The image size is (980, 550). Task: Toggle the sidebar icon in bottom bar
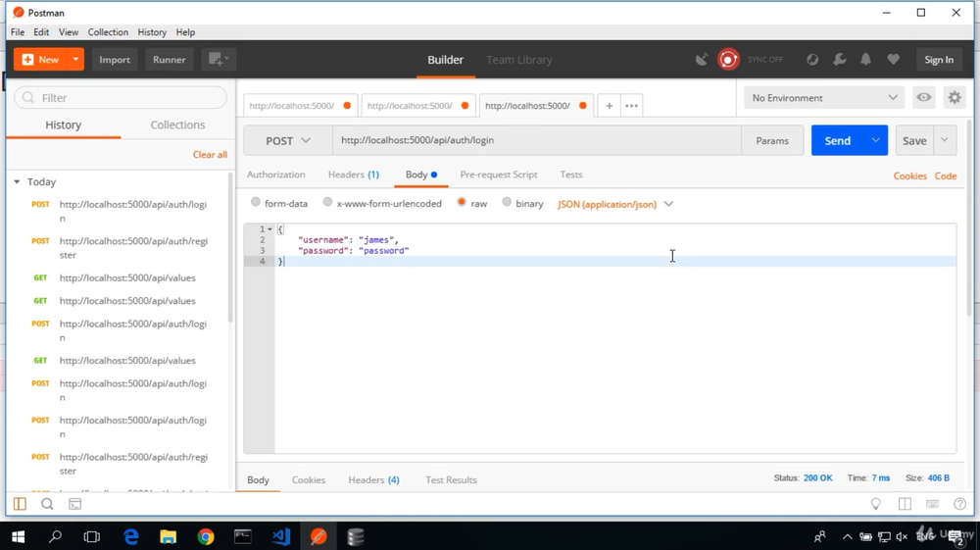tap(20, 504)
